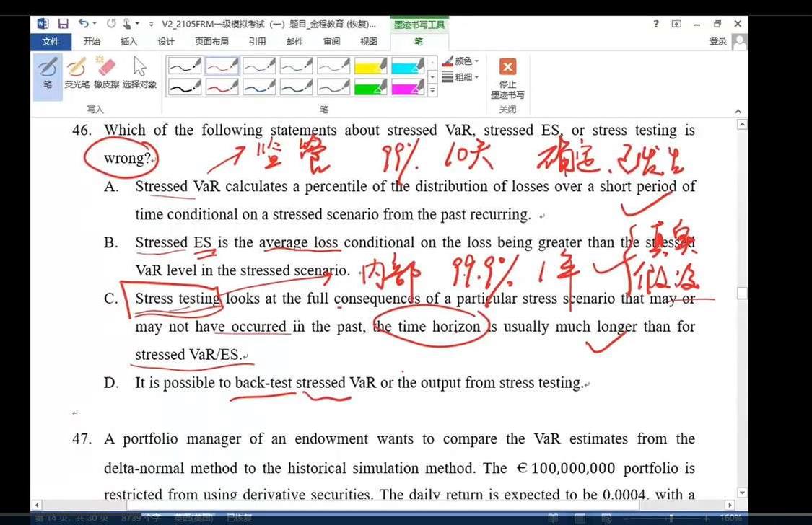Click the 停止墨迹书写 stop inking icon
Image resolution: width=812 pixels, height=525 pixels.
(507, 67)
